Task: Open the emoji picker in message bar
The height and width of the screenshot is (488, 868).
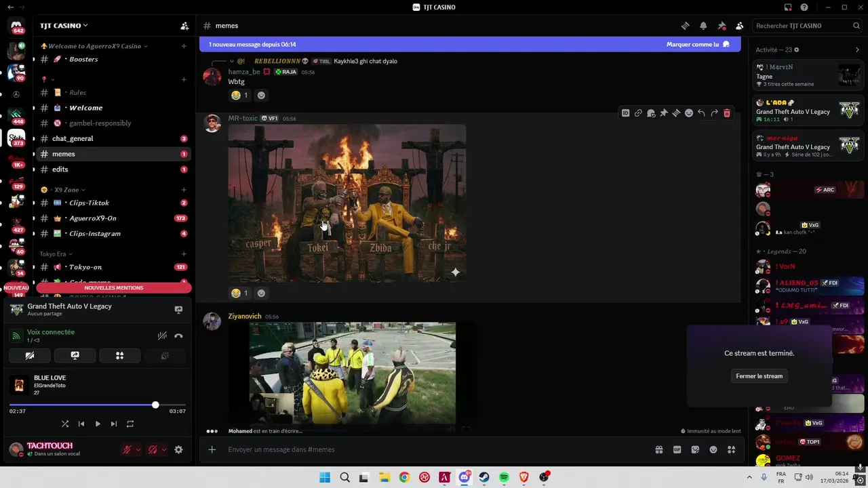Action: tap(713, 449)
